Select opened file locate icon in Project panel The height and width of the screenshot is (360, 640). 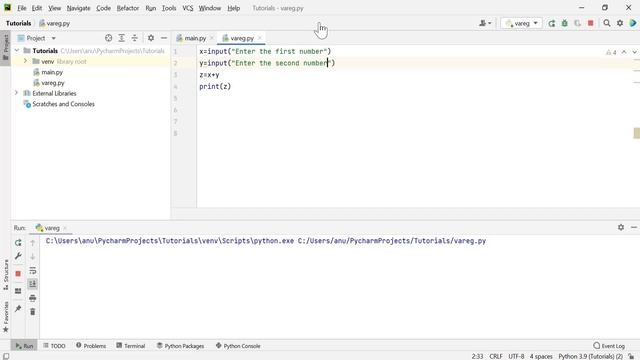click(x=109, y=38)
